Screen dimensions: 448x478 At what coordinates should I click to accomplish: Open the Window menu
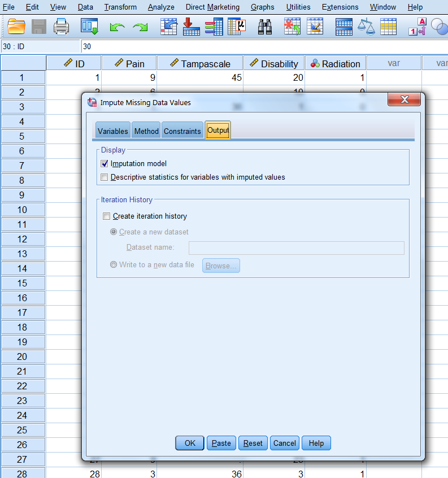point(383,7)
